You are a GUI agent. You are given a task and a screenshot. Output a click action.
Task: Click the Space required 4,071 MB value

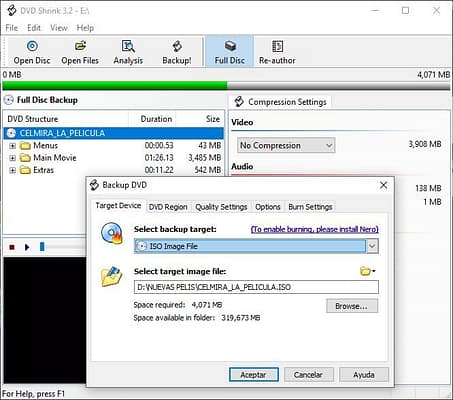coord(207,305)
